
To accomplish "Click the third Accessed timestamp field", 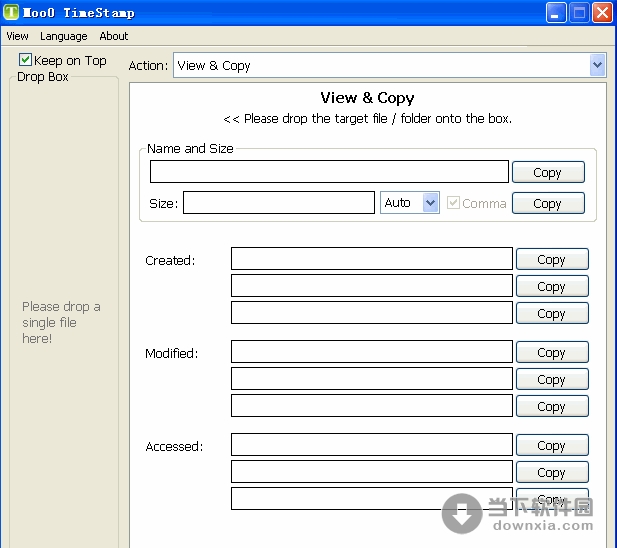I will click(x=372, y=498).
